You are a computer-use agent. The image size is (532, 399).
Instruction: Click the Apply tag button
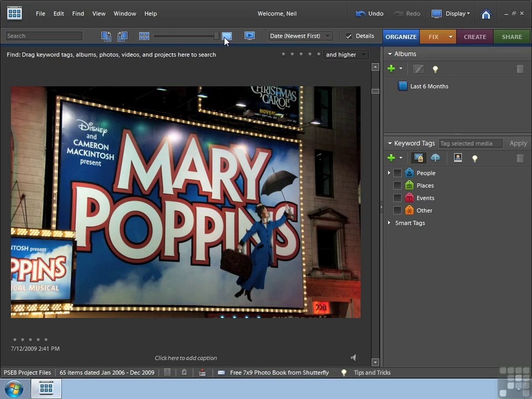pos(518,144)
